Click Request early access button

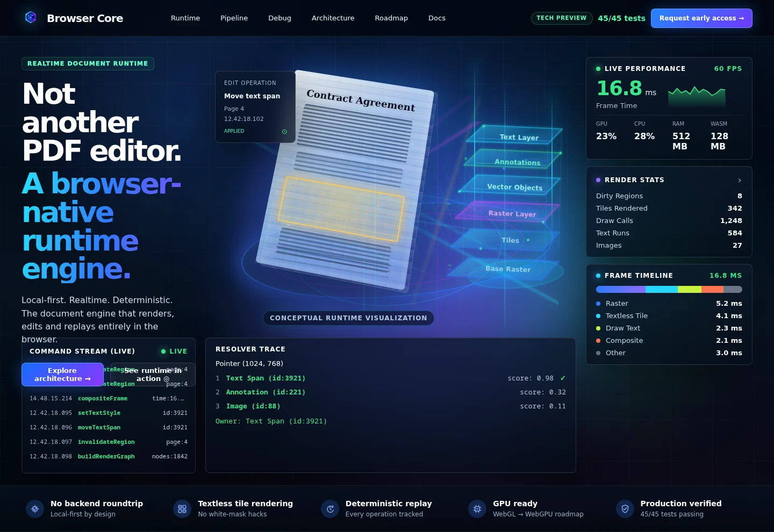tap(701, 18)
